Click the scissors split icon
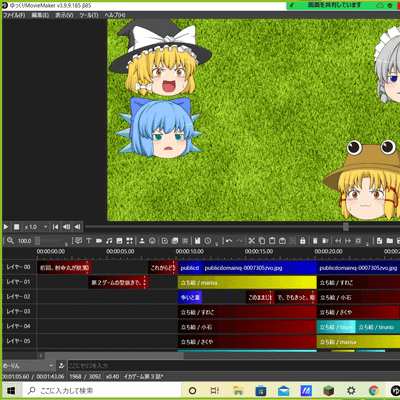Image resolution: width=400 pixels, height=400 pixels. (252, 240)
